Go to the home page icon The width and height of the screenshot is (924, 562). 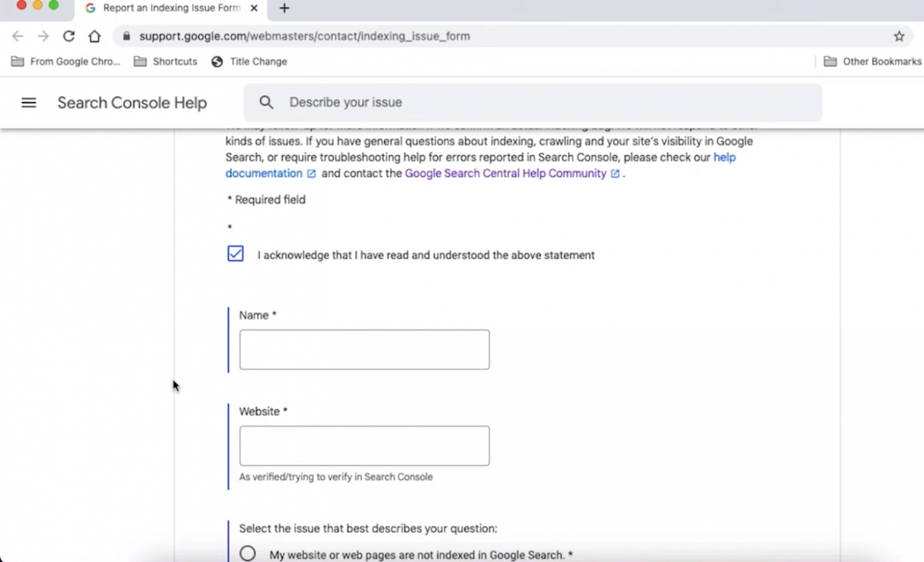tap(95, 36)
